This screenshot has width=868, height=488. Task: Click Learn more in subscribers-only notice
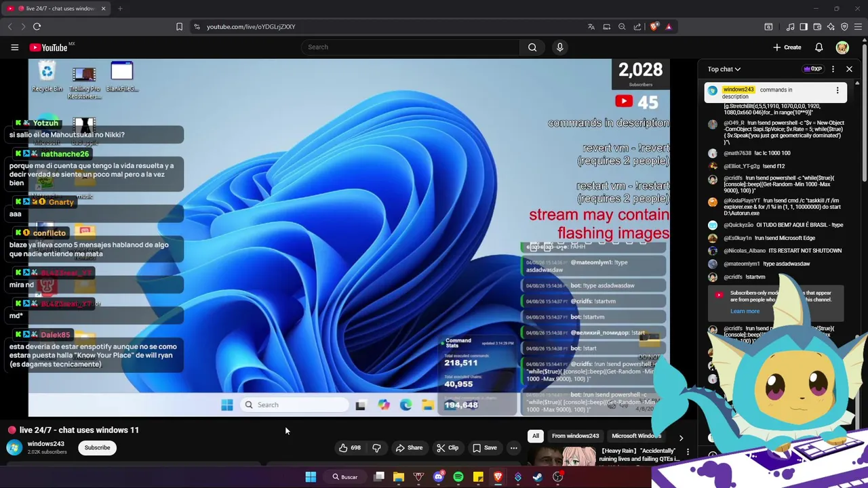tap(745, 311)
